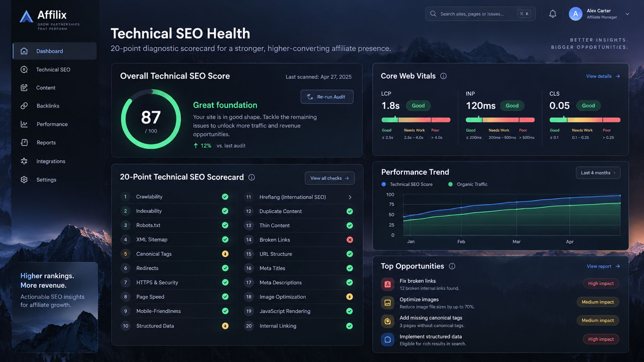Image resolution: width=644 pixels, height=362 pixels.
Task: Click the Affilix logo icon
Action: [x=26, y=17]
